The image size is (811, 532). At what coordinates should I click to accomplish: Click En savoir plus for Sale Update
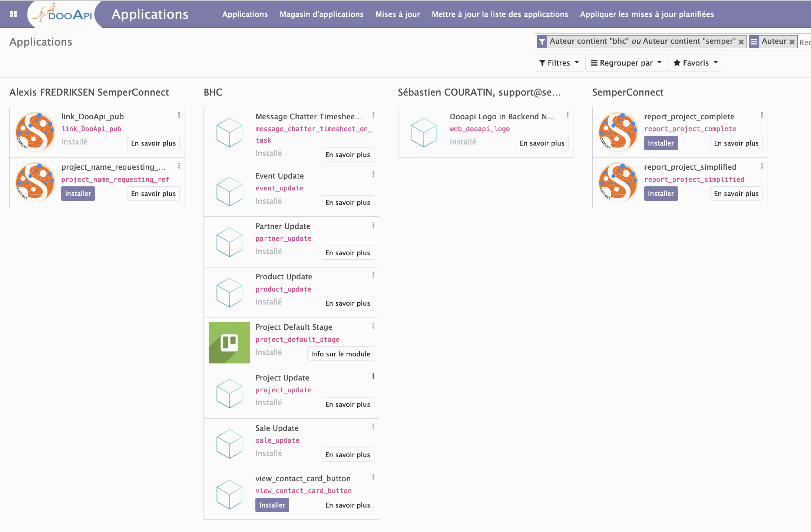coord(348,455)
